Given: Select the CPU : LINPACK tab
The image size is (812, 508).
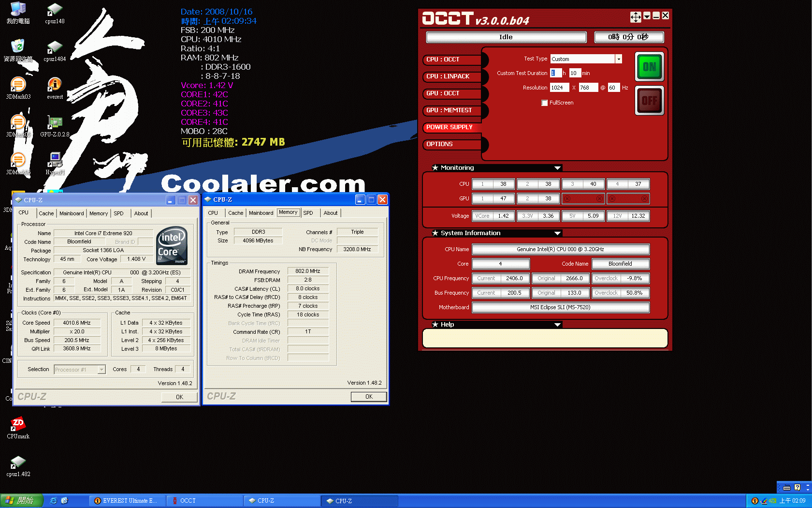Looking at the screenshot, I should tap(452, 76).
